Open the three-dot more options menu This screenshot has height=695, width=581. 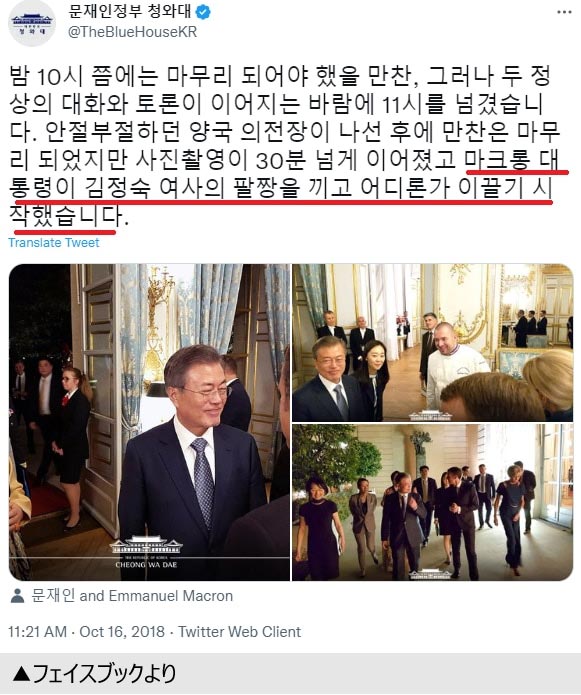click(564, 12)
